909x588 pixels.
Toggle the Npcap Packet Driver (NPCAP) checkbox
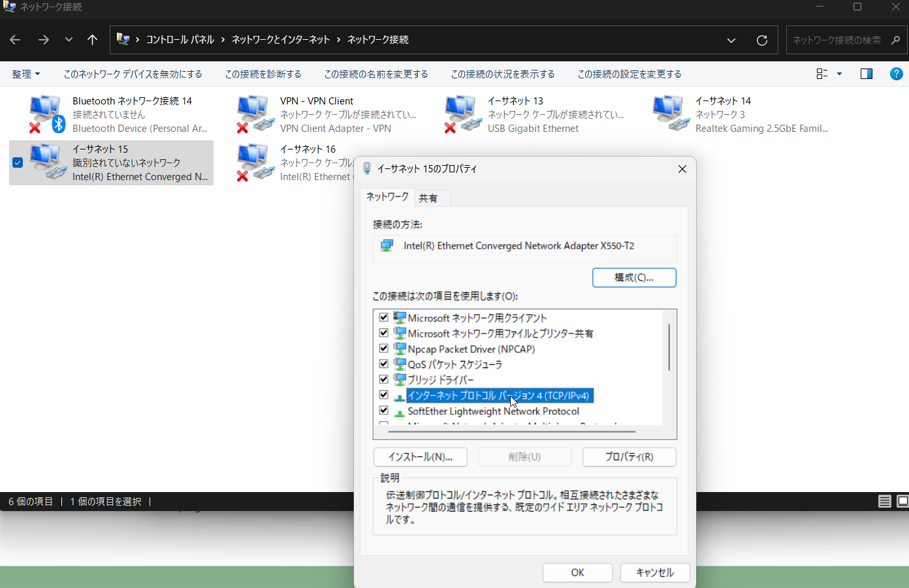click(x=383, y=348)
